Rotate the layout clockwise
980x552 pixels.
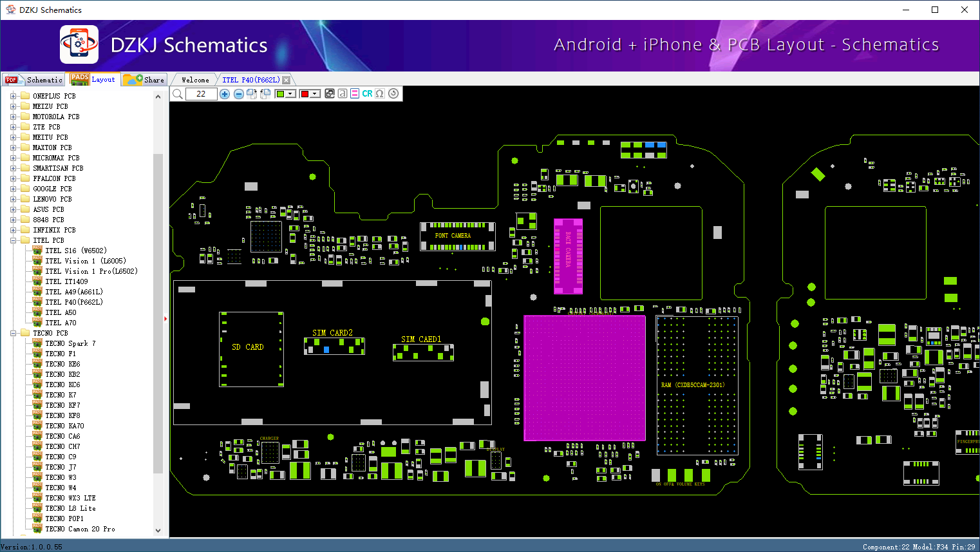tap(252, 94)
